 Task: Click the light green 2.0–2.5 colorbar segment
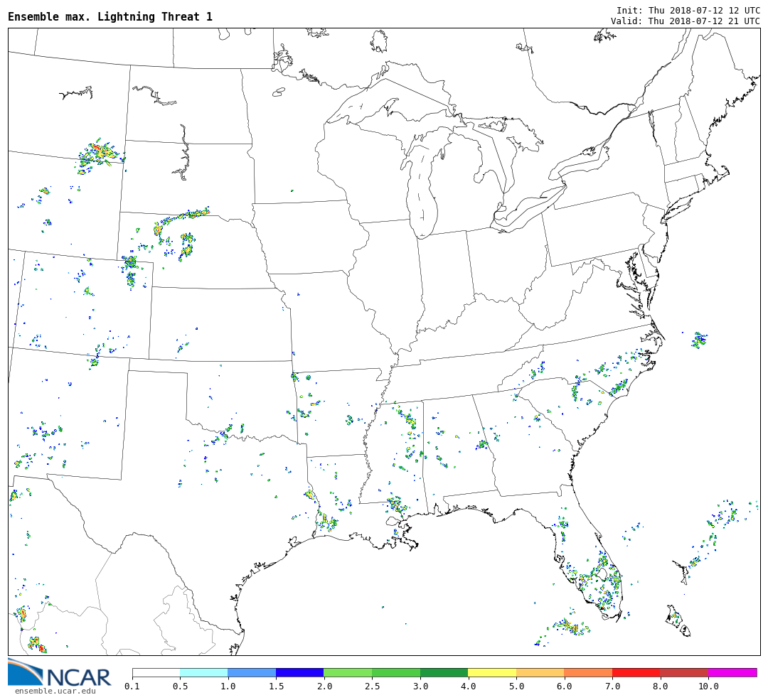(348, 672)
